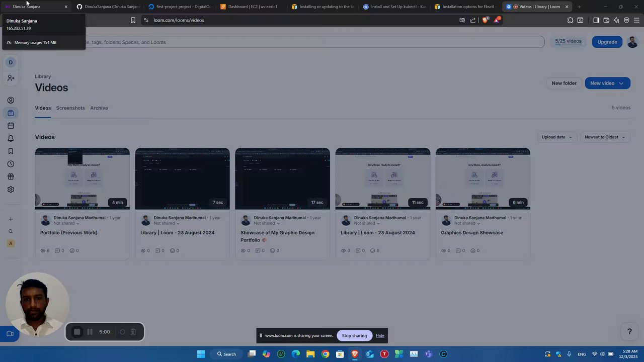Screen dimensions: 644x362
Task: Click the Brave Shields lion icon
Action: coord(485,20)
